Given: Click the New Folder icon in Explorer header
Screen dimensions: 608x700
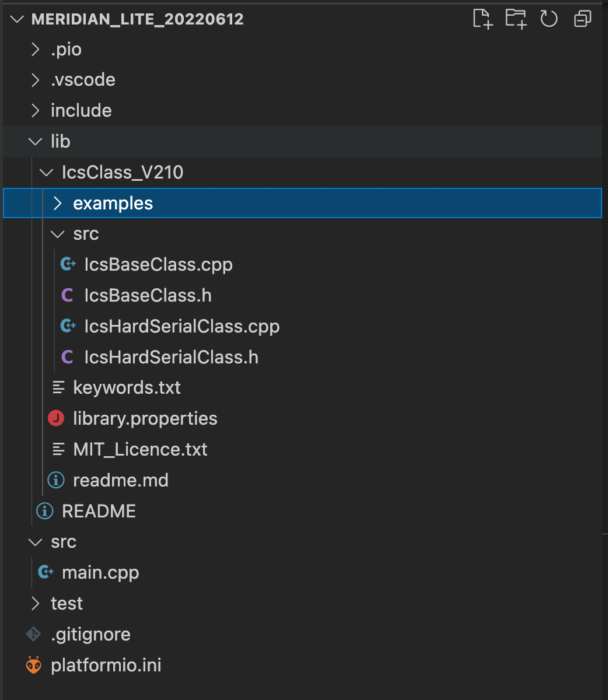Looking at the screenshot, I should pos(516,18).
